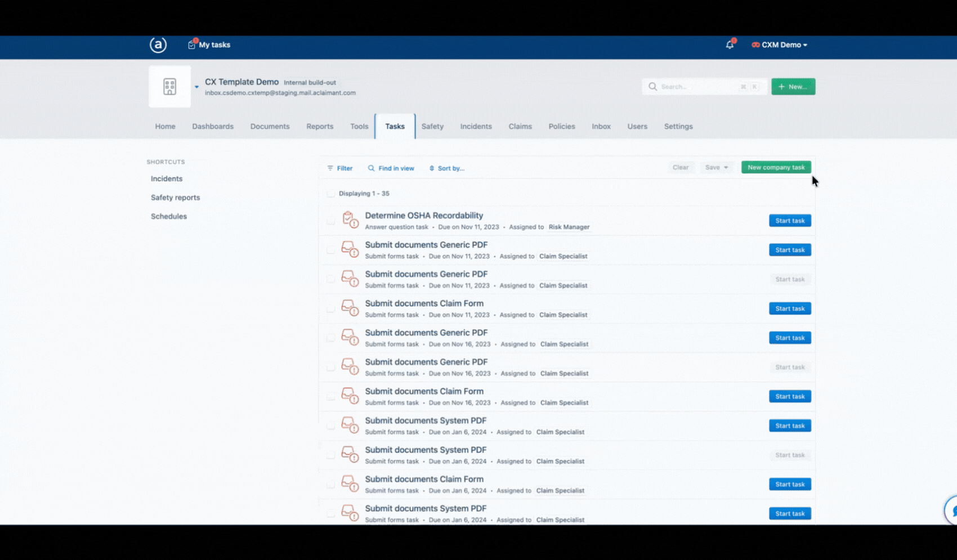Switch to the Dashboards tab
This screenshot has width=957, height=560.
point(213,126)
